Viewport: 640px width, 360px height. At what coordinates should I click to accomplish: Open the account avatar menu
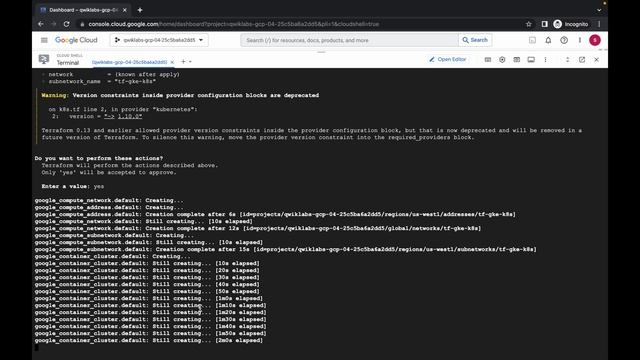pyautogui.click(x=595, y=40)
